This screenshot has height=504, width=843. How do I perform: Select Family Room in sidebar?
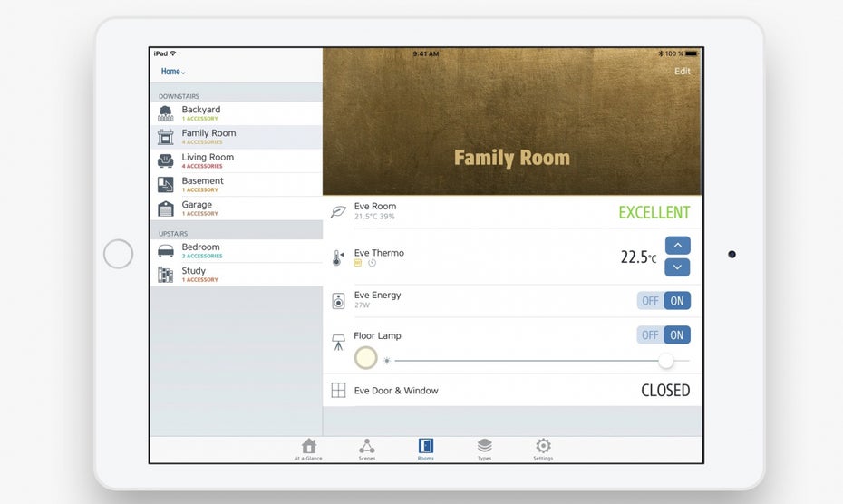[x=237, y=137]
